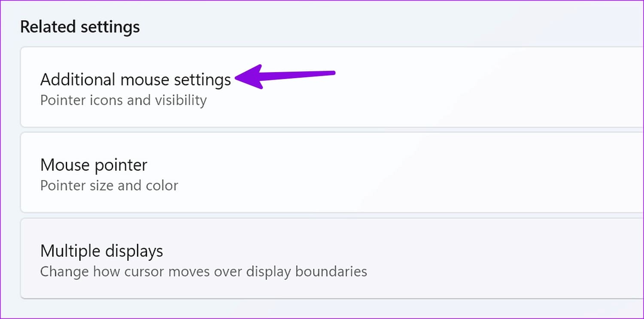
Task: Open the Mouse pointer settings
Action: [94, 165]
